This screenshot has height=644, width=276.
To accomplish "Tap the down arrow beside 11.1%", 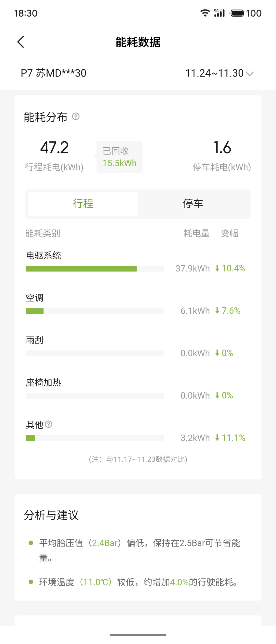I will coord(217,438).
